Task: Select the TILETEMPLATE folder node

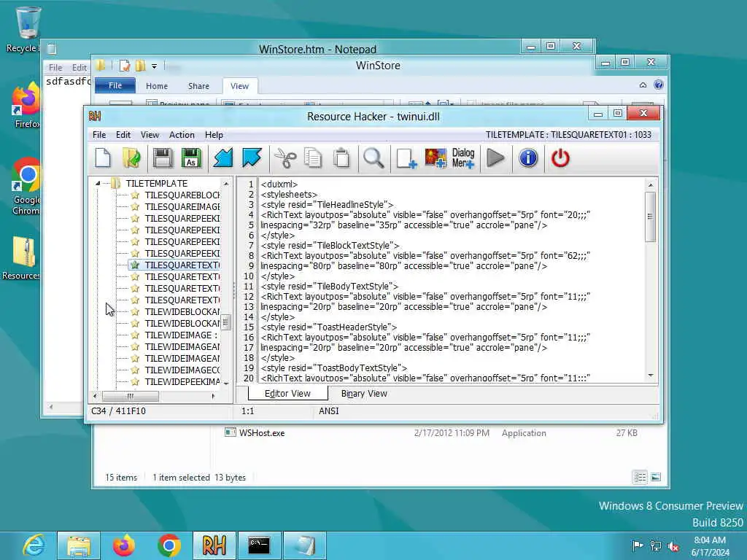Action: point(156,183)
